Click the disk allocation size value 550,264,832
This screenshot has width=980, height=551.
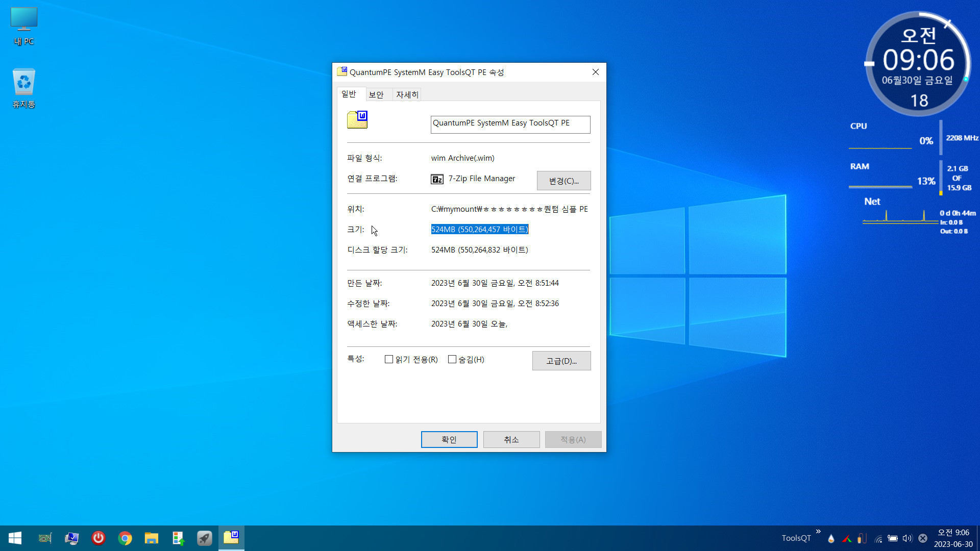pos(480,250)
